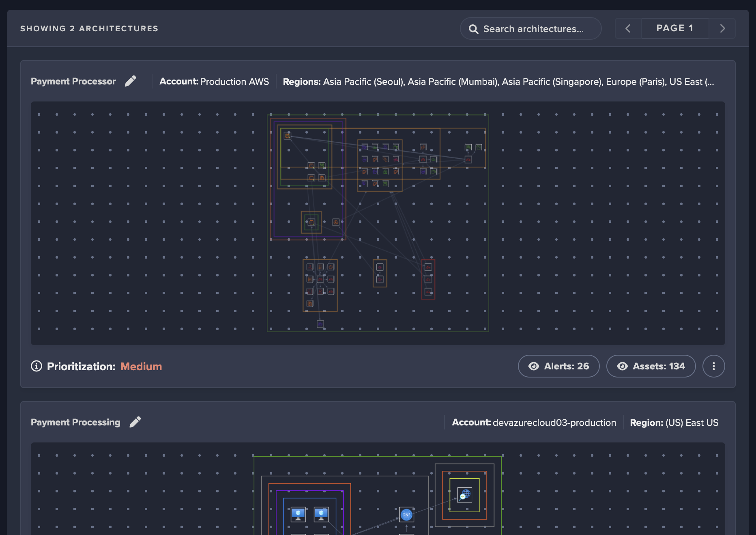The height and width of the screenshot is (535, 756).
Task: Click the PAGE 1 indicator
Action: (675, 28)
